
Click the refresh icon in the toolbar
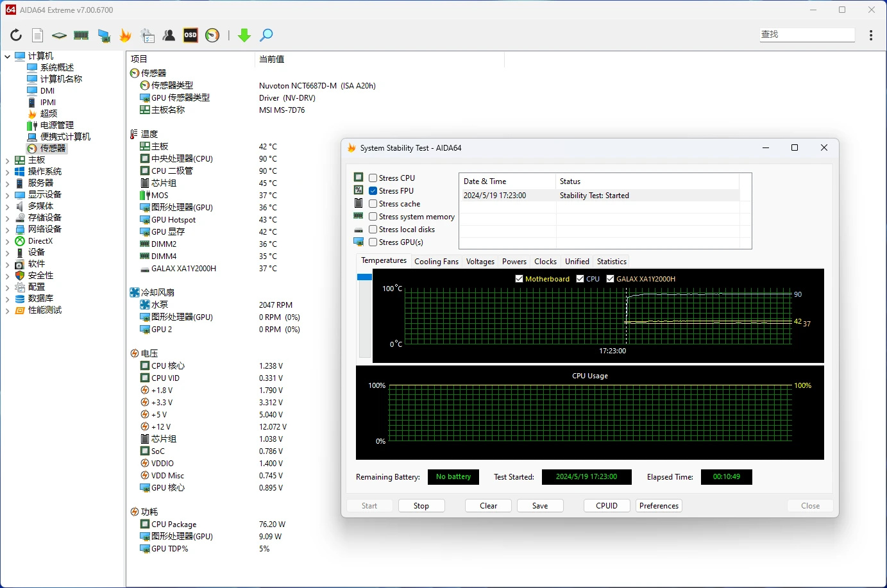16,35
